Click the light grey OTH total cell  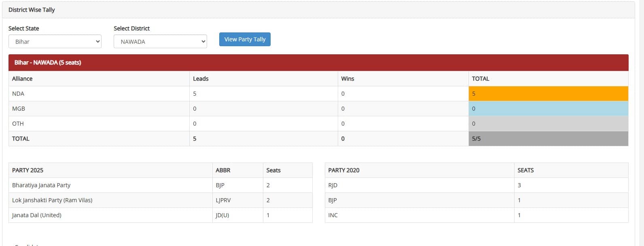click(548, 124)
